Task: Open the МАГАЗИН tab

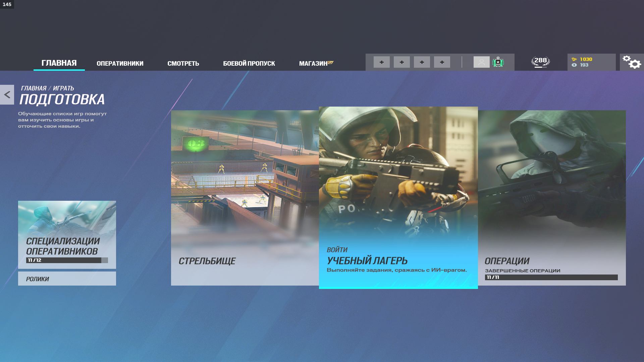Action: point(313,63)
